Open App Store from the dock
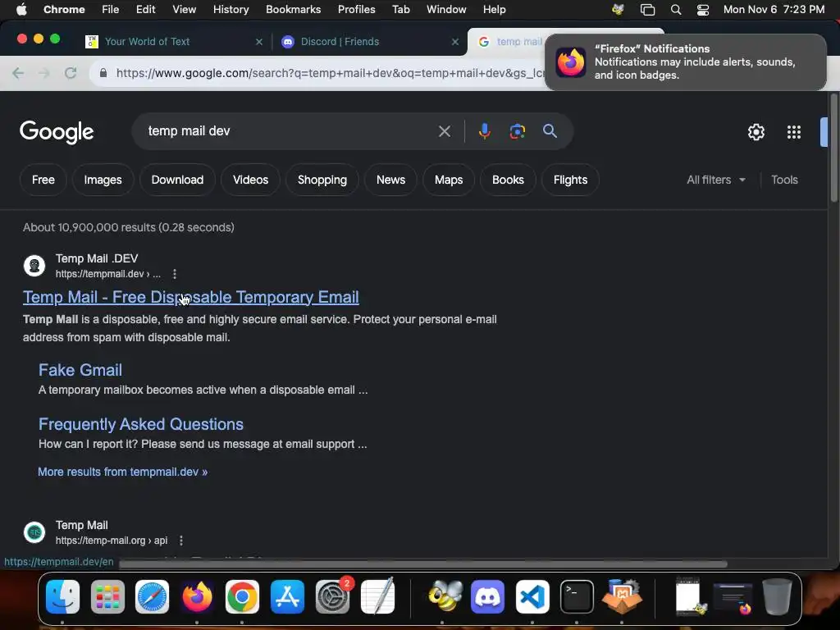The image size is (840, 630). 287,597
